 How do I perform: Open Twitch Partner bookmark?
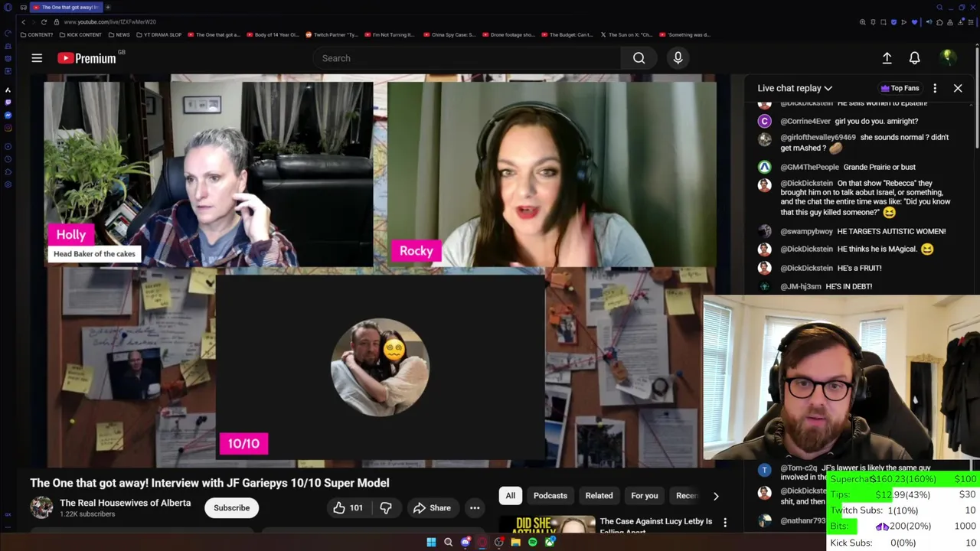coord(332,34)
